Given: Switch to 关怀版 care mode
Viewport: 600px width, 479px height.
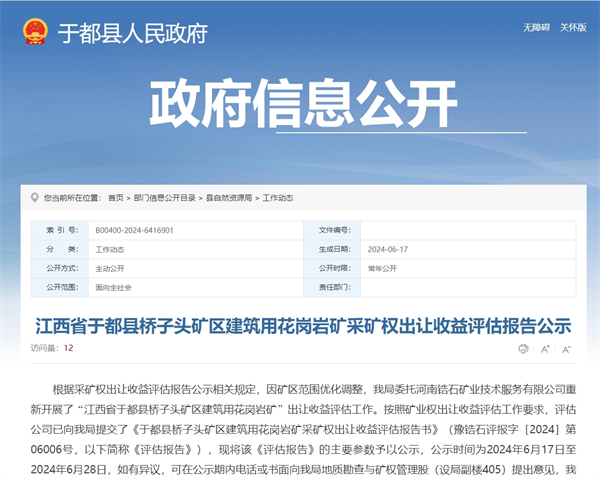Looking at the screenshot, I should click(x=573, y=27).
